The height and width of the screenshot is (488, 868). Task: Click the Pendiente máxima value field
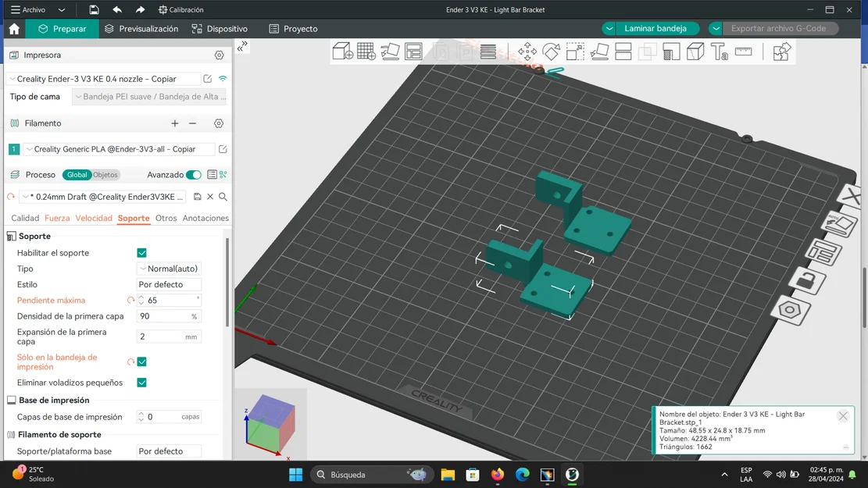click(x=170, y=301)
